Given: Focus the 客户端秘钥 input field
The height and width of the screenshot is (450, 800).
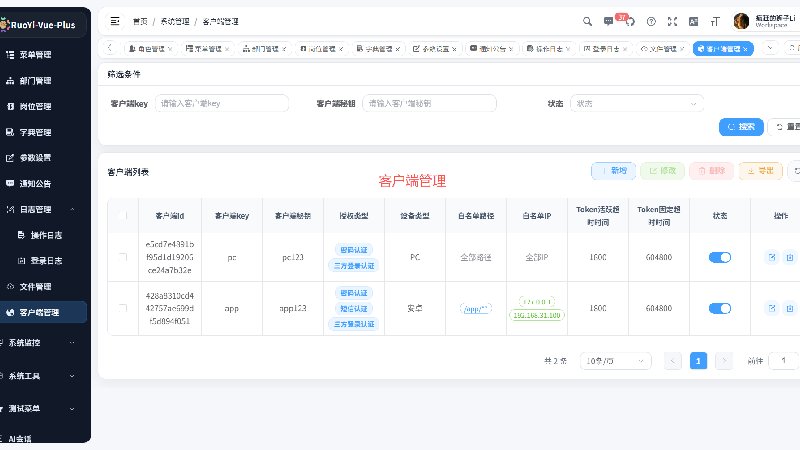Looking at the screenshot, I should (429, 104).
